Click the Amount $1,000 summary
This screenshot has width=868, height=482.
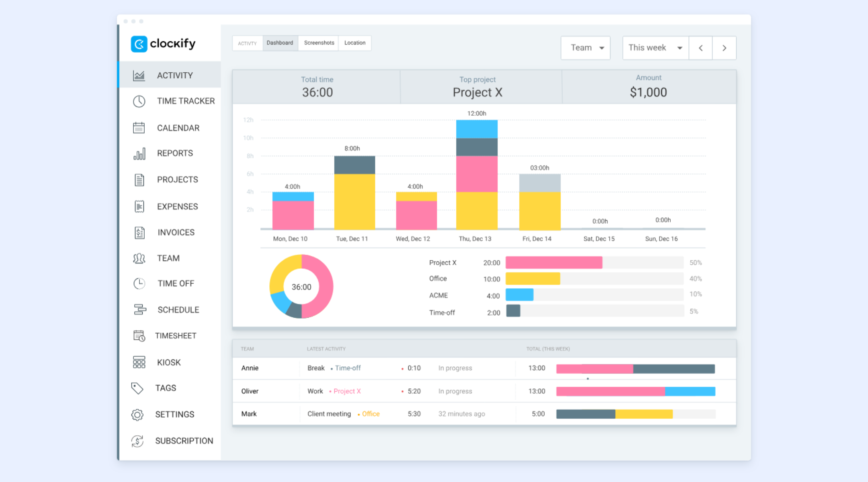649,87
